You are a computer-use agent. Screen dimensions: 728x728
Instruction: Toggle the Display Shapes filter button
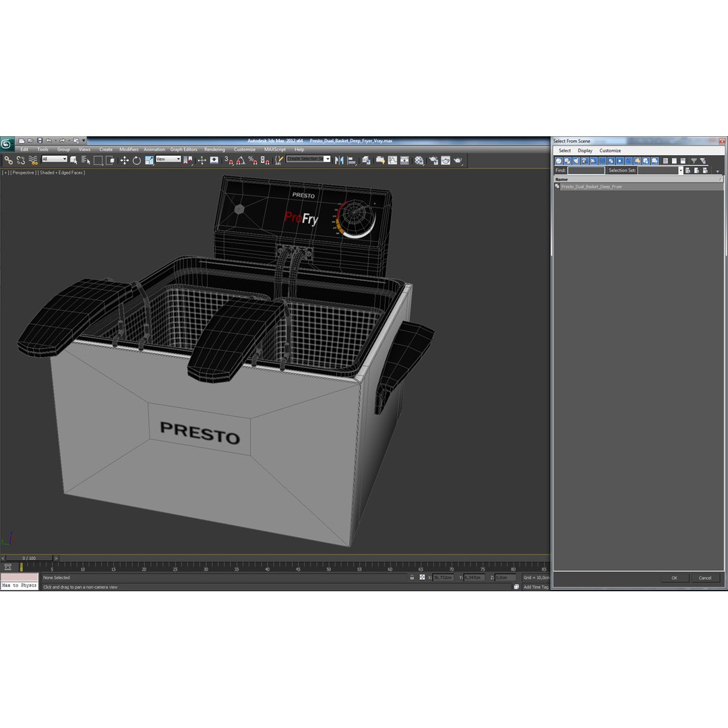[x=568, y=160]
